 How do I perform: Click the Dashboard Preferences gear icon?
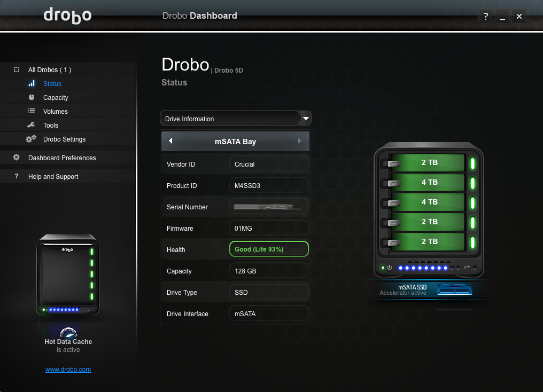[16, 158]
